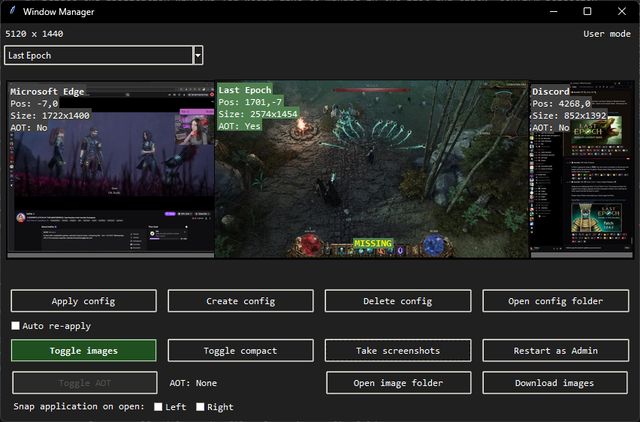Tick the Left snap checkbox

[158, 407]
